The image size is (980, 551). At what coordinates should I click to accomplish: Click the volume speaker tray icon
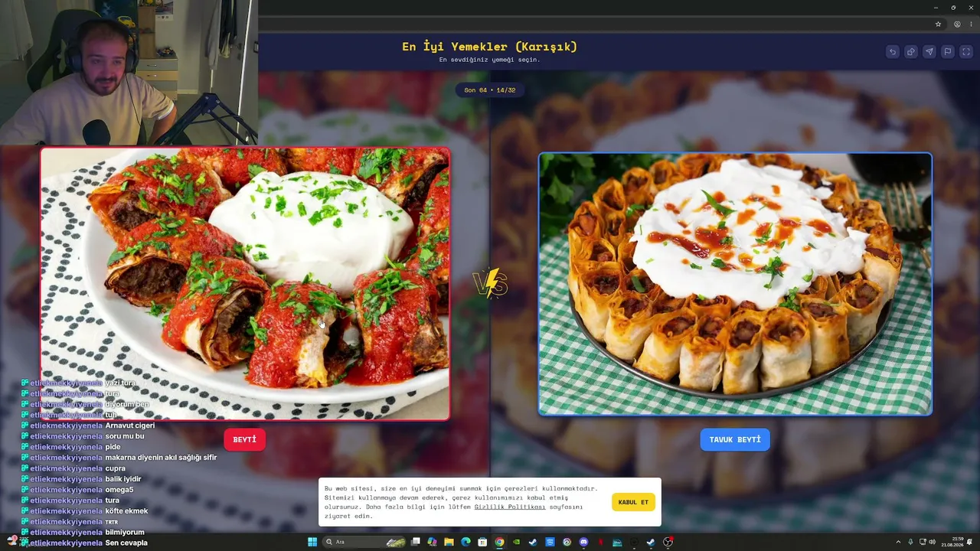pyautogui.click(x=932, y=542)
